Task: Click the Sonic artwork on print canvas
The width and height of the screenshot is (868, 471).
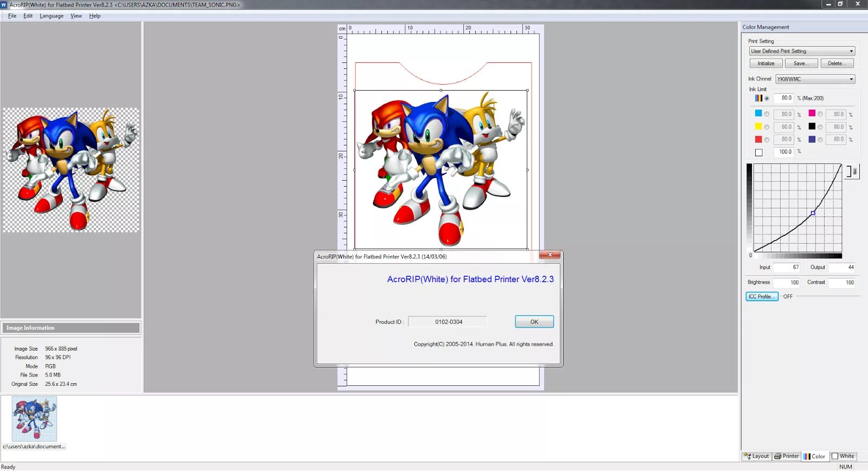Action: (441, 169)
